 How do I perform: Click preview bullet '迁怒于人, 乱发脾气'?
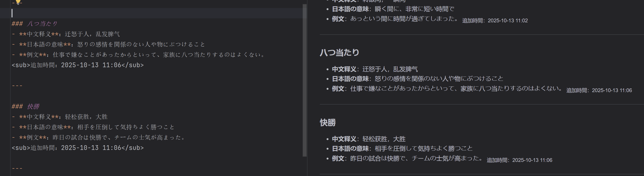[390, 69]
